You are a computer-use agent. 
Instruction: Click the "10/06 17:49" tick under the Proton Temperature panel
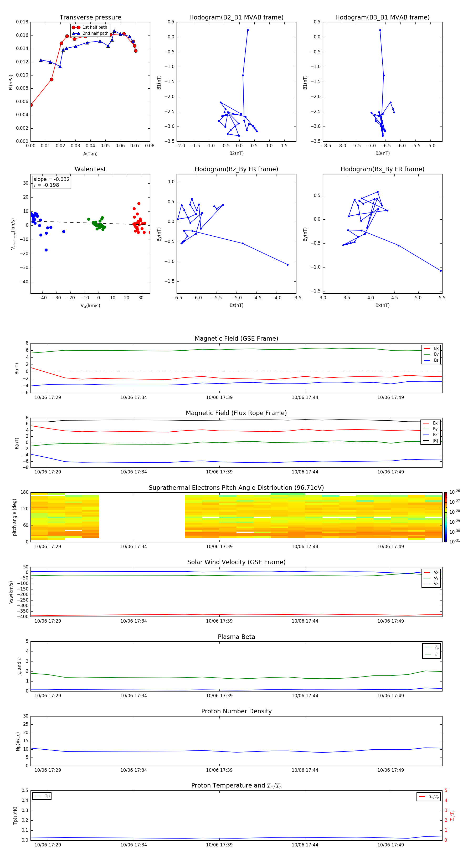(x=390, y=845)
